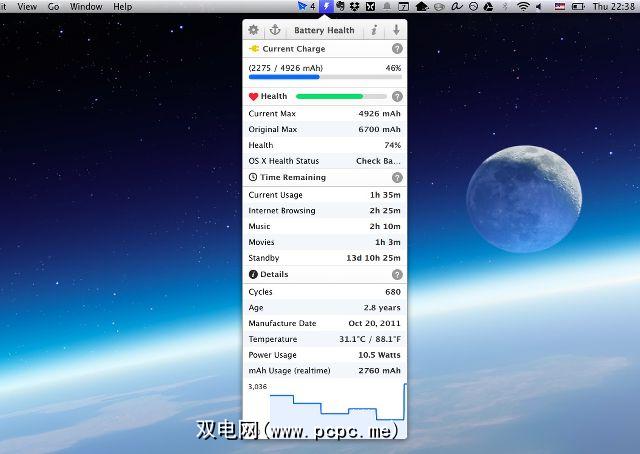Image resolution: width=640 pixels, height=454 pixels.
Task: Click the notification bell menu bar icon
Action: click(x=386, y=6)
